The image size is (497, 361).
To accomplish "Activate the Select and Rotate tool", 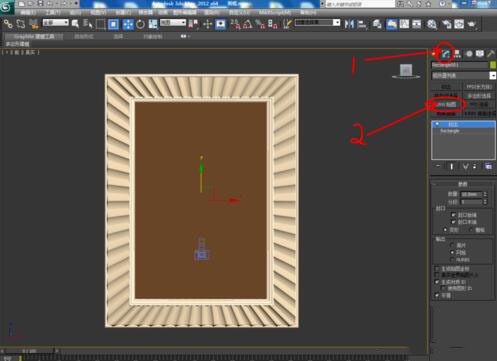I will click(x=140, y=24).
